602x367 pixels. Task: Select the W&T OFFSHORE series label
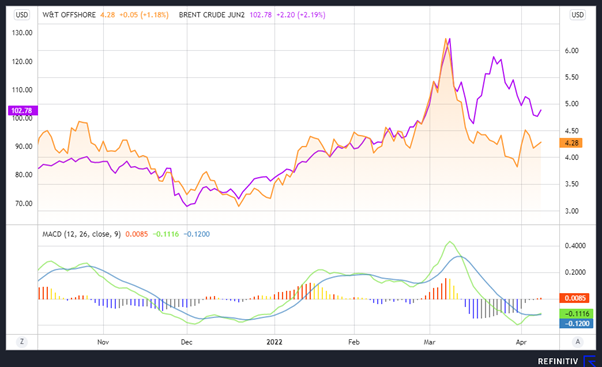[69, 15]
